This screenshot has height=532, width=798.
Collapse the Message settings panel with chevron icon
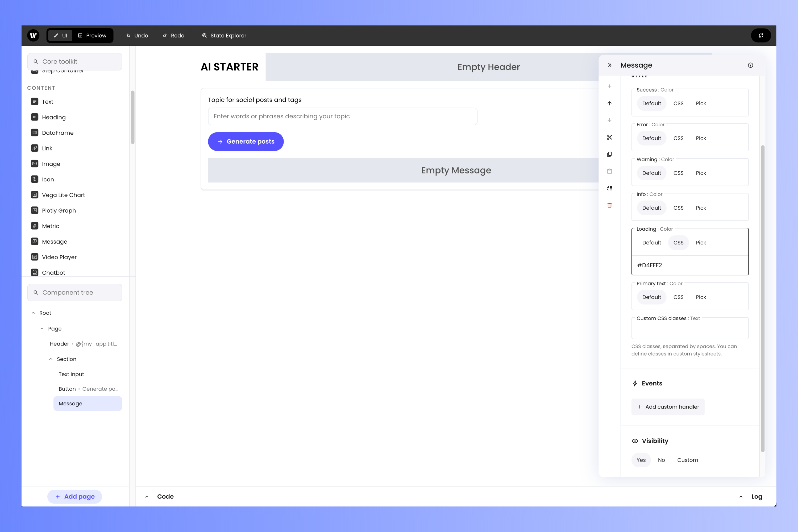coord(610,65)
